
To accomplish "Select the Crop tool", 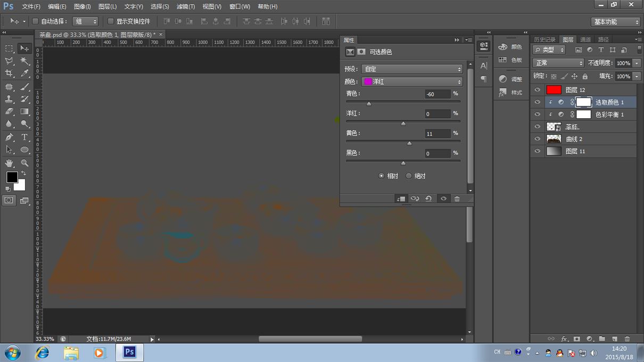I will pyautogui.click(x=9, y=74).
